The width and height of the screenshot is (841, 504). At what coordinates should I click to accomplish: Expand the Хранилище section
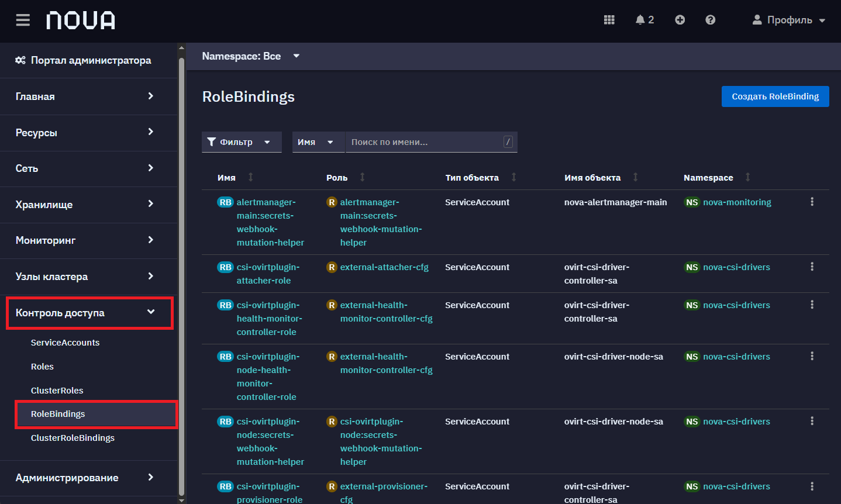pyautogui.click(x=89, y=205)
